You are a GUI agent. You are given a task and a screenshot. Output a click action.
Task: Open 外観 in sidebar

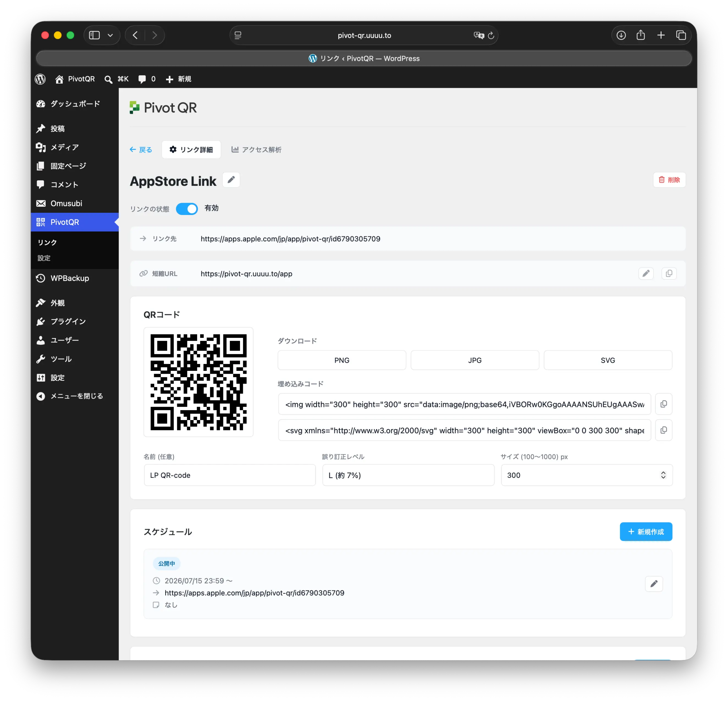75,303
